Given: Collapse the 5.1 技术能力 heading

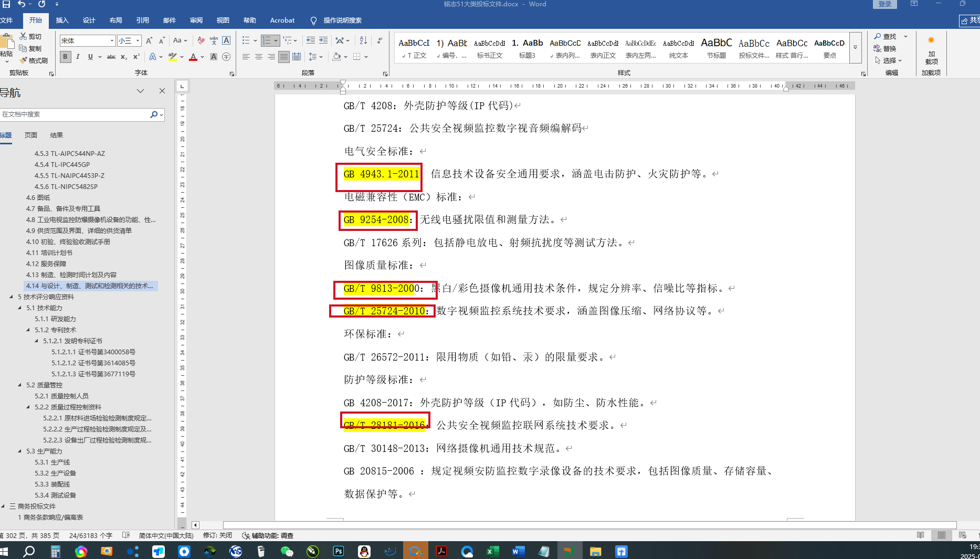Looking at the screenshot, I should click(20, 308).
